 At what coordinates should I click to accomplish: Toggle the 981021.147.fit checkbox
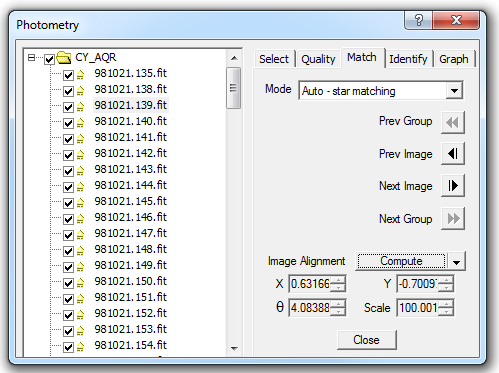click(x=68, y=235)
